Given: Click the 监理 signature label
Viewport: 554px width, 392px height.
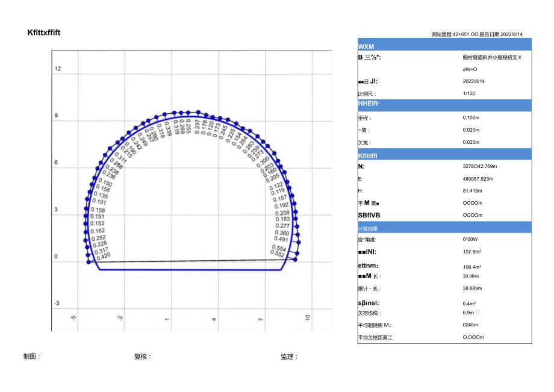Looking at the screenshot, I should (289, 356).
